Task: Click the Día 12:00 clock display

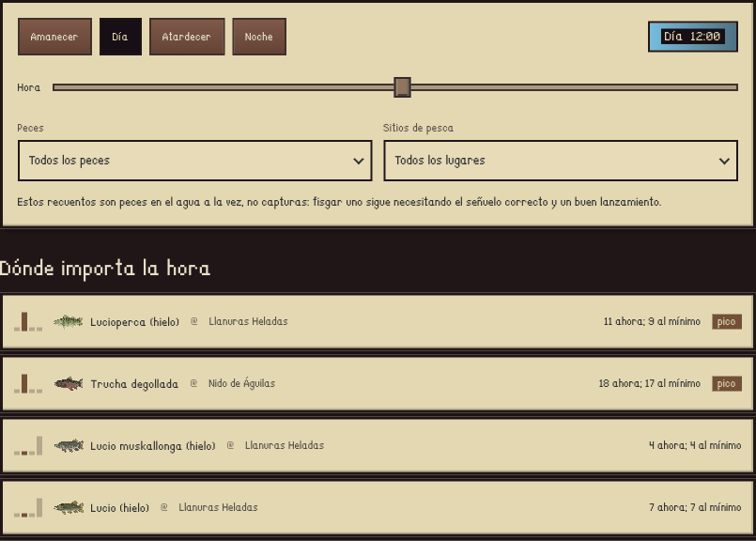Action: coord(692,37)
